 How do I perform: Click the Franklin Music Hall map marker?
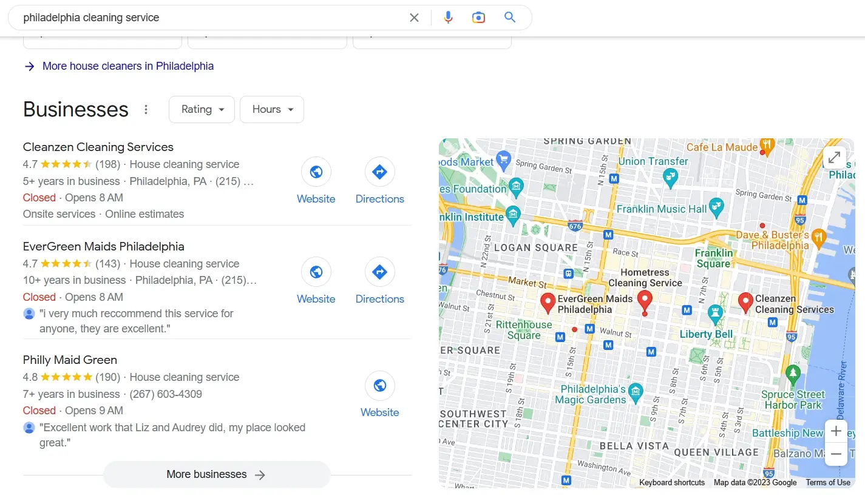coord(717,207)
